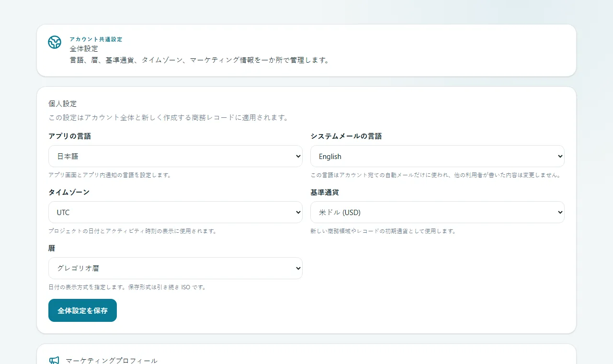
Task: Click the タイムゾーン field label
Action: click(69, 192)
